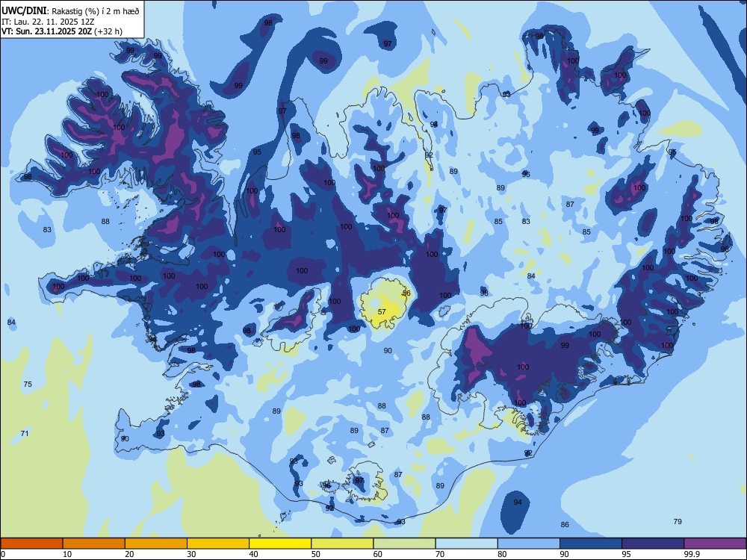The height and width of the screenshot is (560, 747).
Task: Click the title text 'UWC/DINI: Rakastig (%) í 2 m hæð'
Action: [x=70, y=11]
